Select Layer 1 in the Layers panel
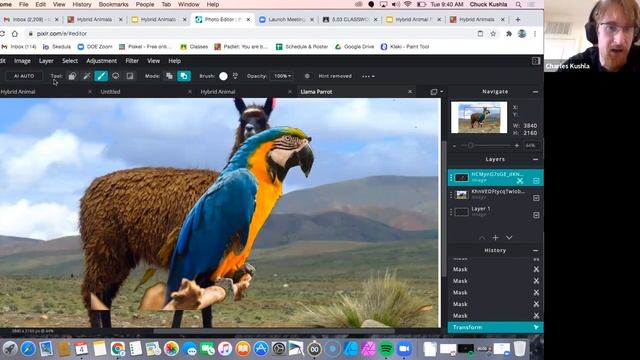This screenshot has width=640, height=360. [495, 212]
